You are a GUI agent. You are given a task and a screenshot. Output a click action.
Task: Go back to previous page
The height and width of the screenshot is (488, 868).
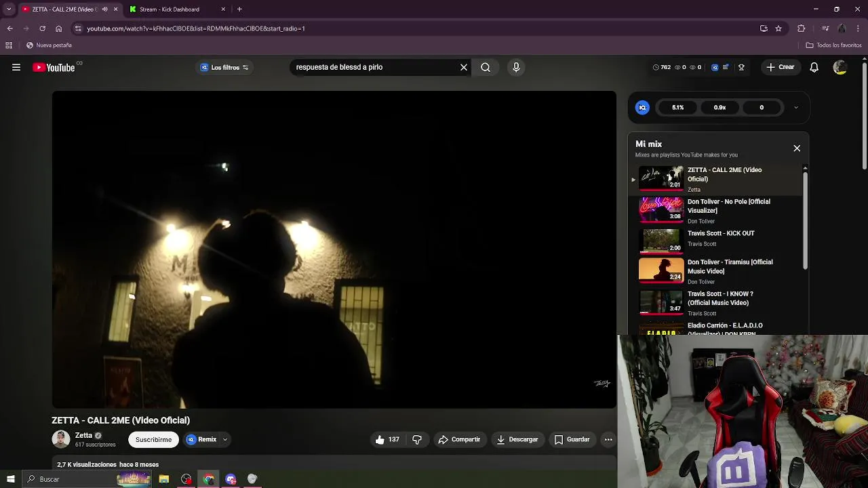coord(9,28)
